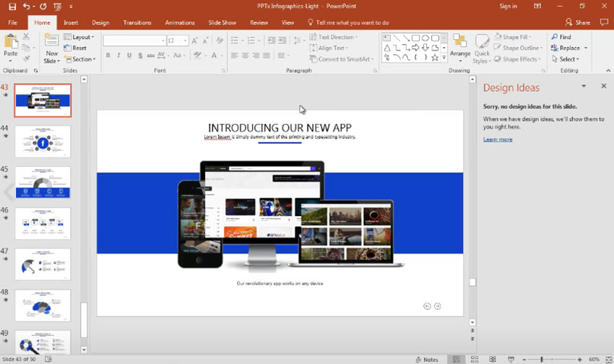Click the Save icon in quick access toolbar
Screen dimensions: 614x364
(x=12, y=6)
